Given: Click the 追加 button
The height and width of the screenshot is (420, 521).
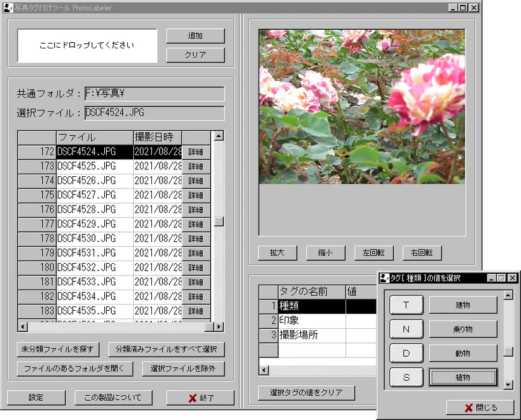Looking at the screenshot, I should 195,36.
